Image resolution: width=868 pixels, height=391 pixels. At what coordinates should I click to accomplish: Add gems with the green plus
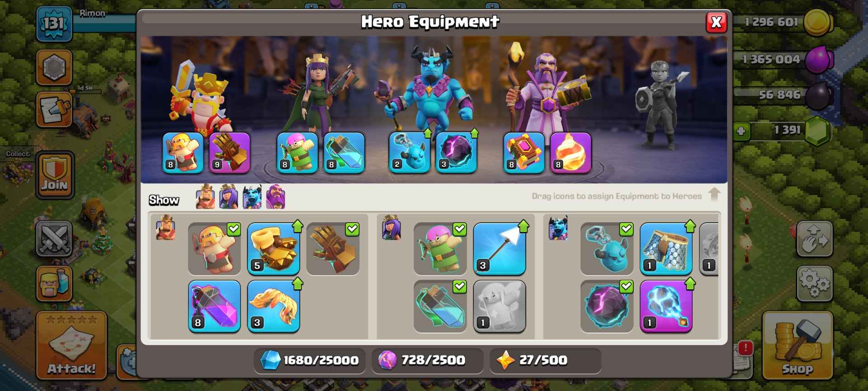click(x=741, y=131)
